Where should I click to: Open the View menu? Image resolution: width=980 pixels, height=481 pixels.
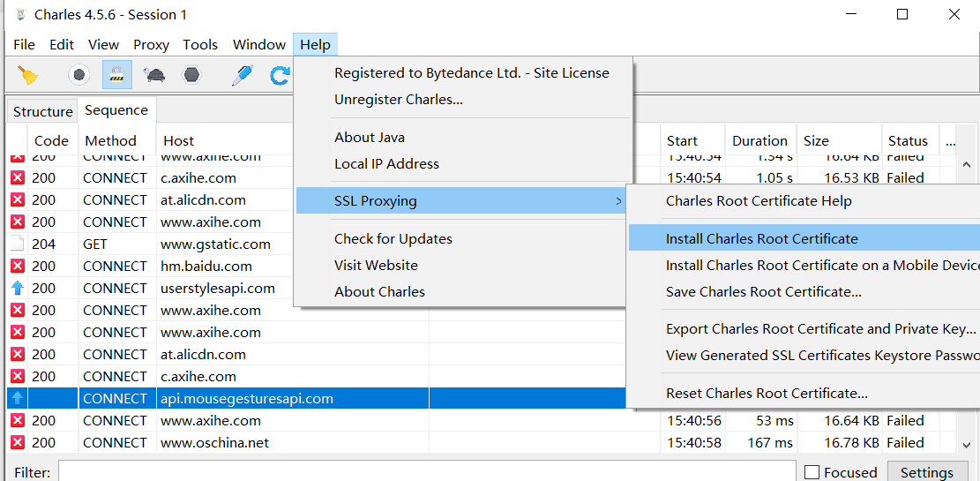(x=103, y=44)
